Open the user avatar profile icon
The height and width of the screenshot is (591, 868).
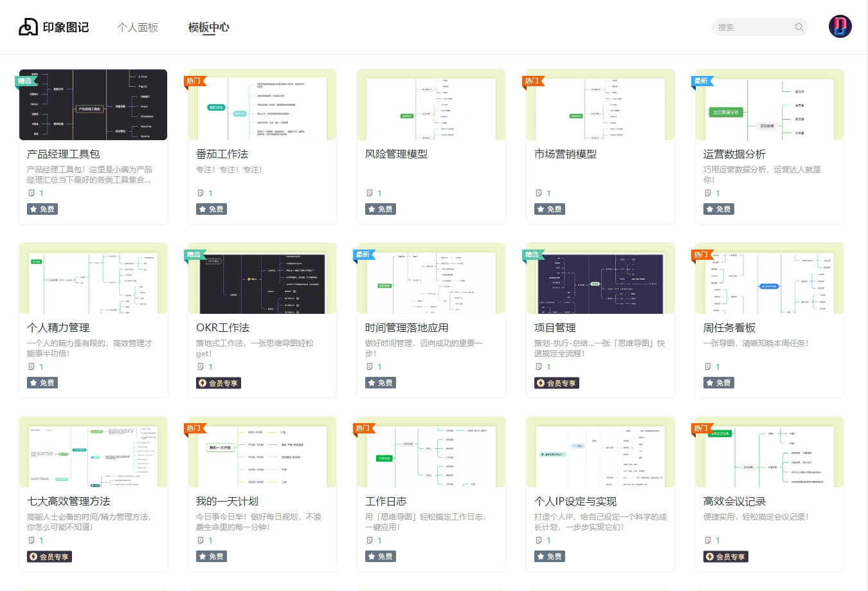point(840,26)
